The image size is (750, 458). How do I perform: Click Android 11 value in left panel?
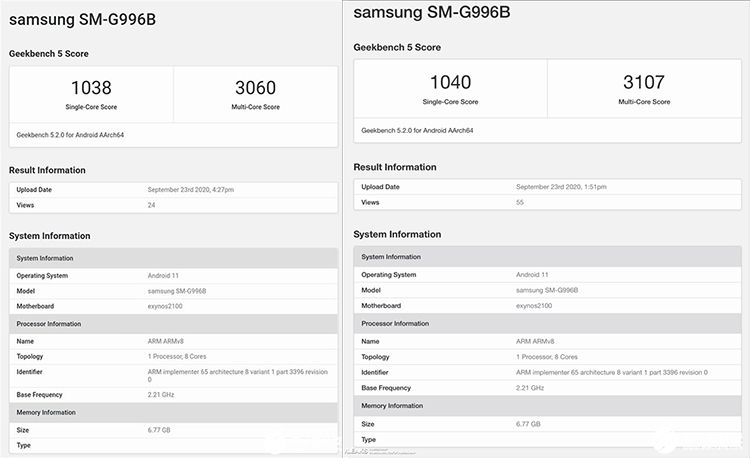tap(163, 276)
